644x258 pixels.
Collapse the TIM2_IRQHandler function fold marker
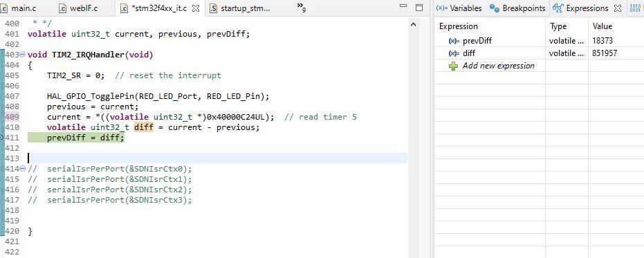(x=23, y=55)
